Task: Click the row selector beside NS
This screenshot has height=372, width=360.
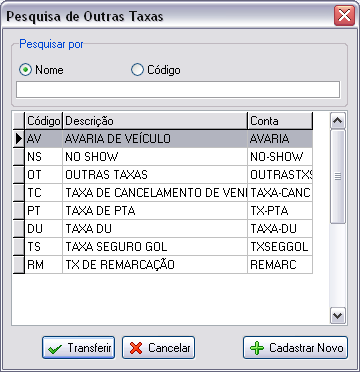Action: click(x=19, y=157)
